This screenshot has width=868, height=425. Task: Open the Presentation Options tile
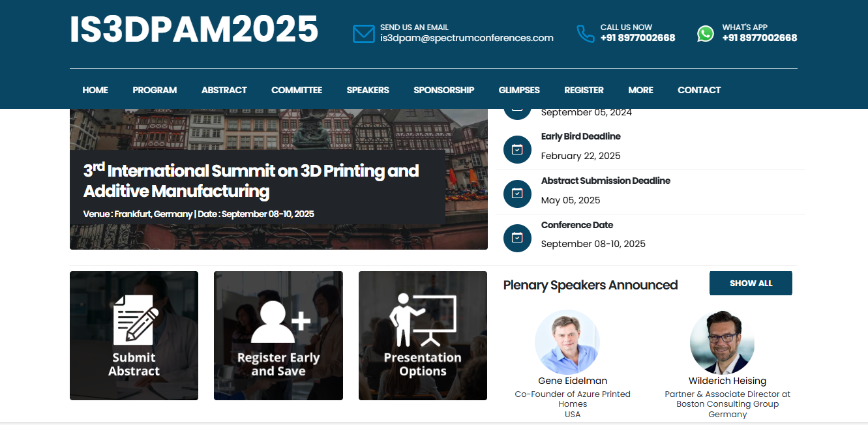pyautogui.click(x=423, y=336)
